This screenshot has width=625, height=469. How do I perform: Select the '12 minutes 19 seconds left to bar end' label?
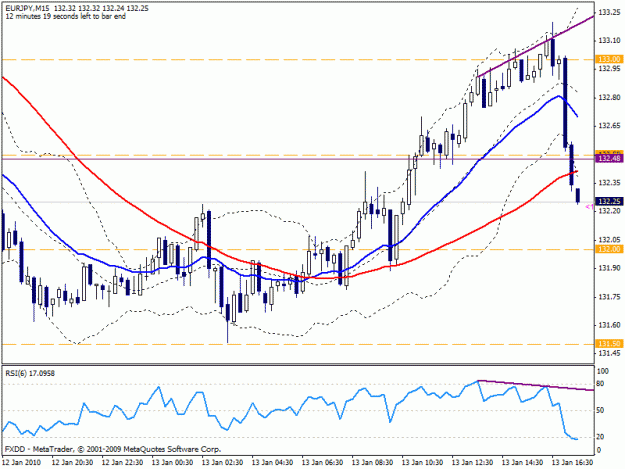pos(66,17)
